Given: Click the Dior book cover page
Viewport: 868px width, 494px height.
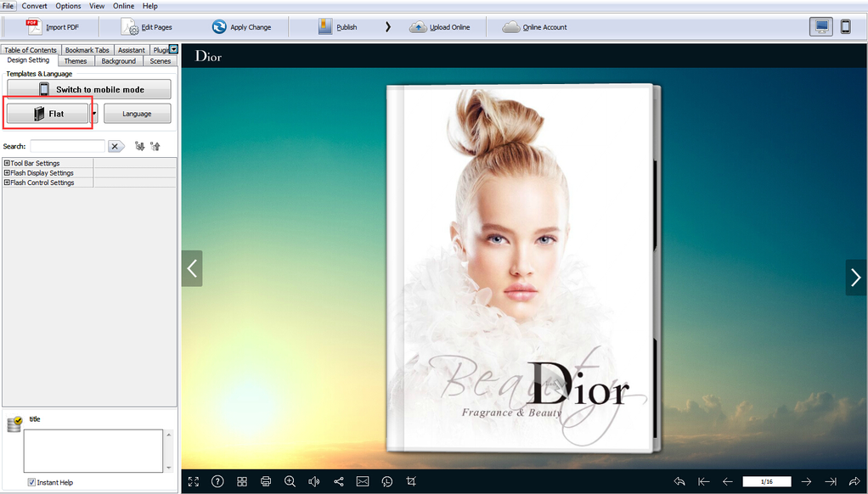Looking at the screenshot, I should coord(521,267).
